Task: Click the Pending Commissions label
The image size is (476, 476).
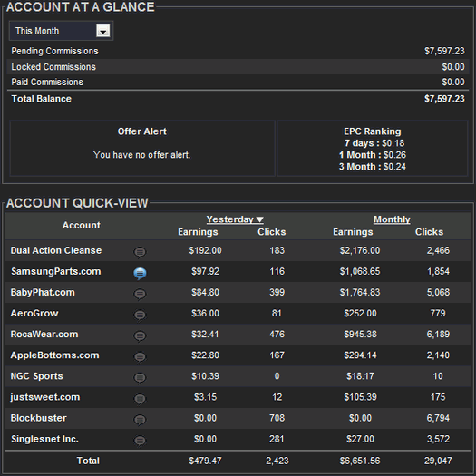Action: [x=54, y=51]
